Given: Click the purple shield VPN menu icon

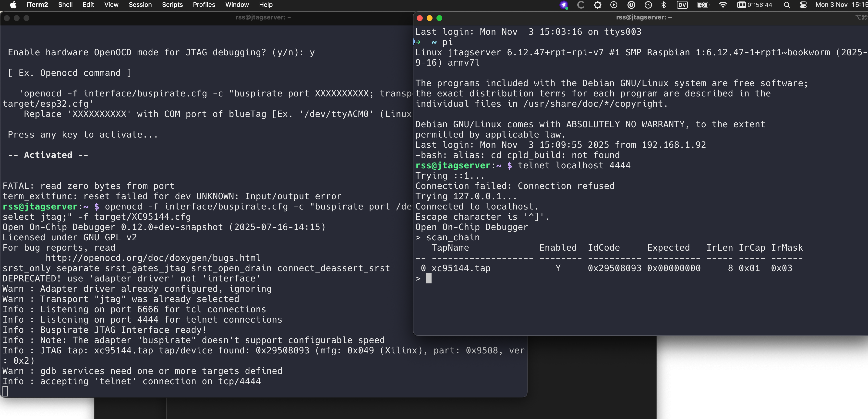Looking at the screenshot, I should tap(564, 5).
